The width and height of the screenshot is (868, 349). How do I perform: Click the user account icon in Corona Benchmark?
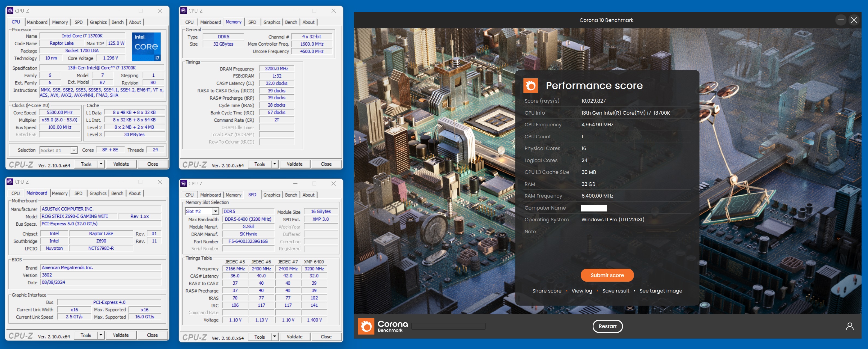(x=849, y=326)
